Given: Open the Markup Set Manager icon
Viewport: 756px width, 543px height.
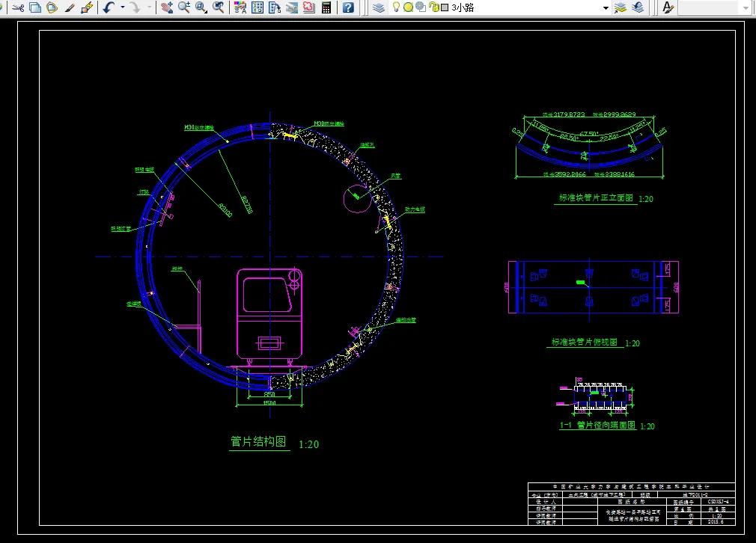Looking at the screenshot, I should (309, 7).
